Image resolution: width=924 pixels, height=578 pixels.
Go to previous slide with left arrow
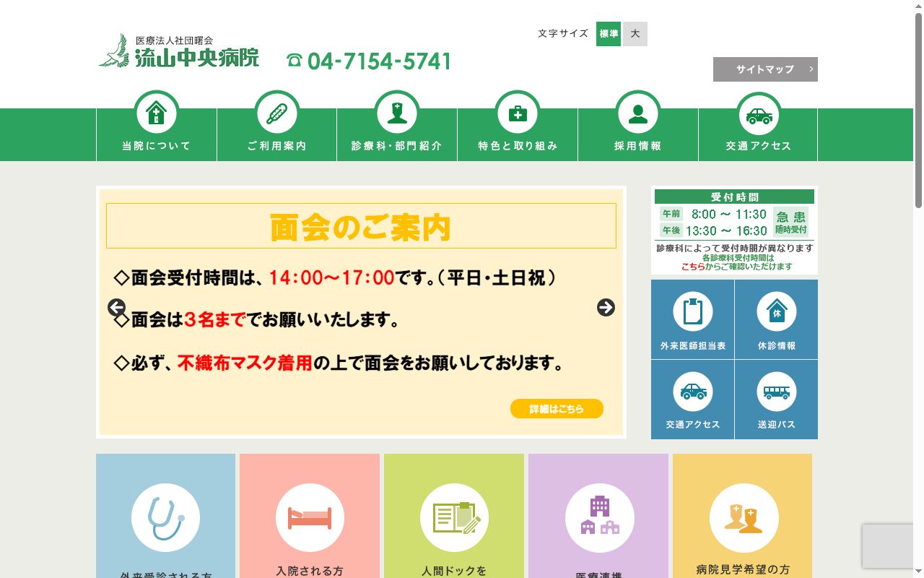[x=117, y=308]
